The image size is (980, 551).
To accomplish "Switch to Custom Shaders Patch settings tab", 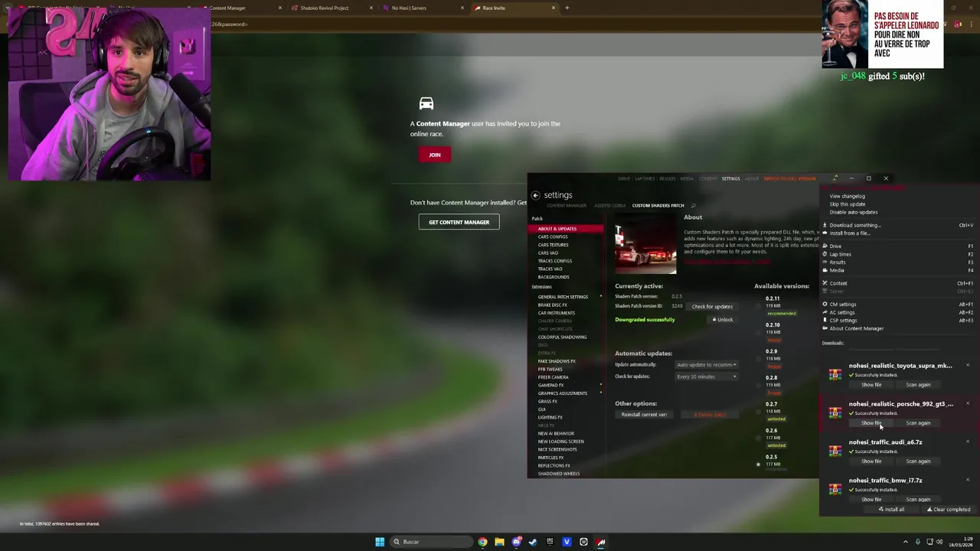I will tap(658, 205).
